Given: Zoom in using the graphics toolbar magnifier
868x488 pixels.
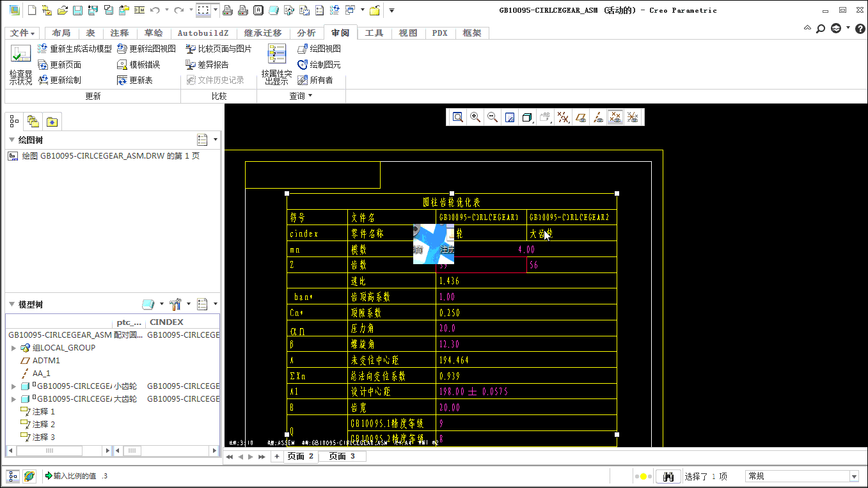Looking at the screenshot, I should pyautogui.click(x=475, y=117).
